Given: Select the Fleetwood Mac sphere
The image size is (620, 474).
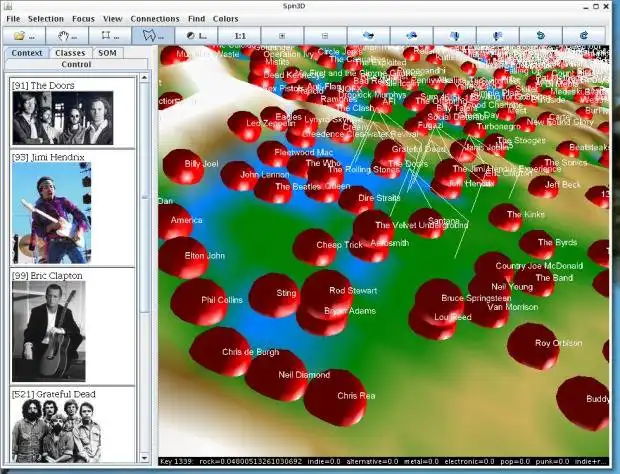Looking at the screenshot, I should tap(274, 154).
